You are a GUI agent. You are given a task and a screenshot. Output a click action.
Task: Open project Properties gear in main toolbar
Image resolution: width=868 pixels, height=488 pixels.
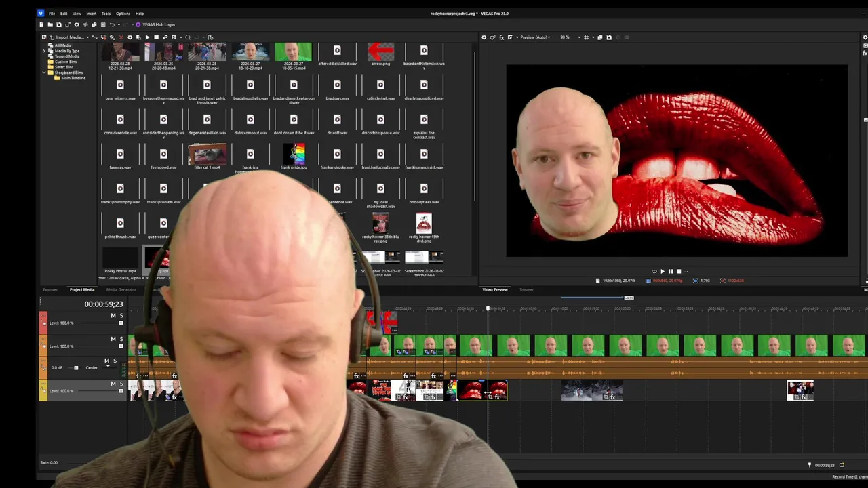[77, 24]
